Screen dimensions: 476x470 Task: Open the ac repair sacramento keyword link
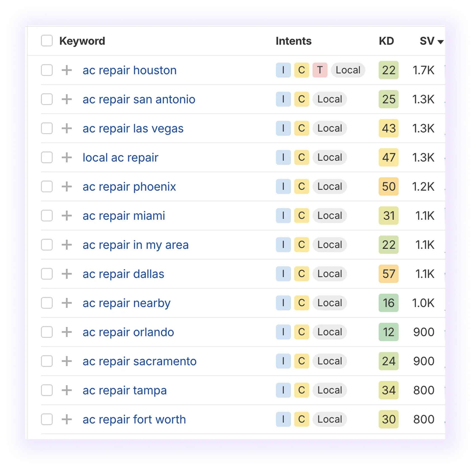coord(139,361)
